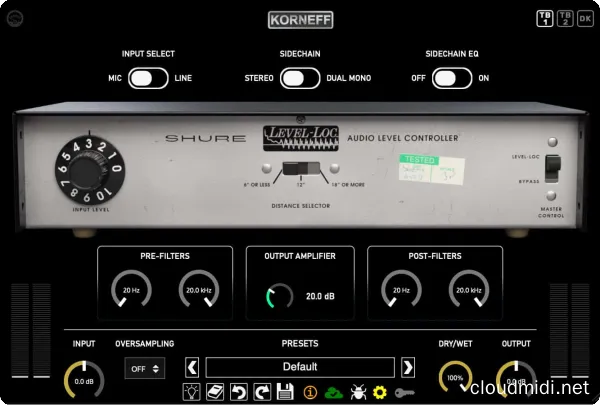600x405 pixels.
Task: Open the orange info icon
Action: (x=310, y=392)
